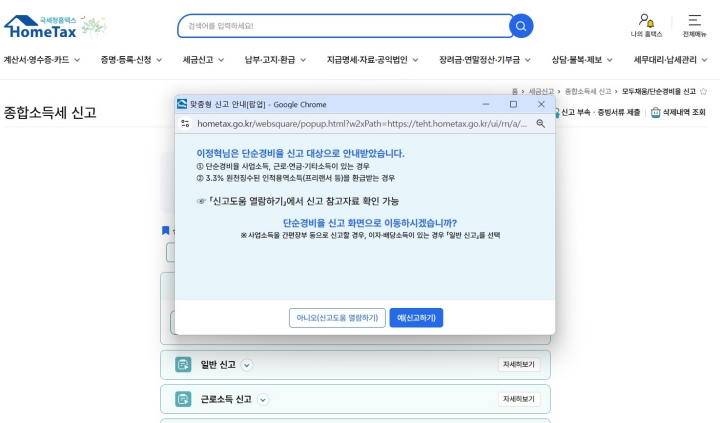Open 계산서·영수증·카드 menu
Screen dimensions: 720x423
(42, 60)
